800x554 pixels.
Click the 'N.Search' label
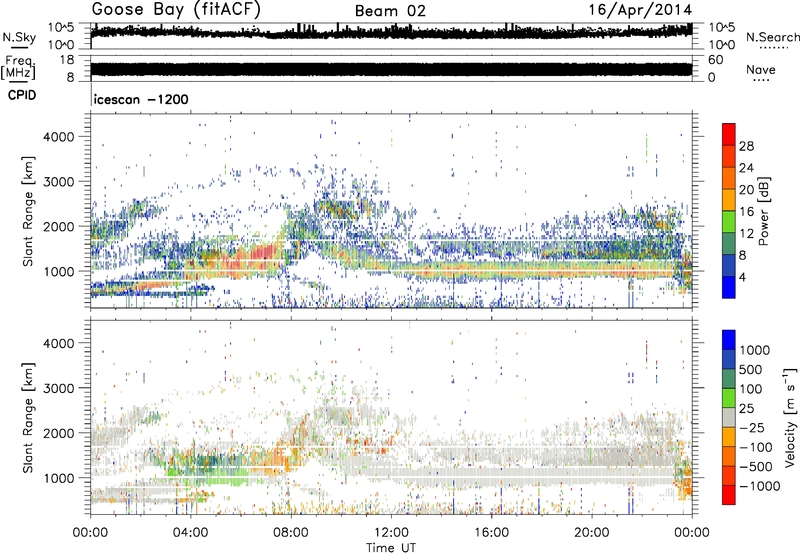(772, 37)
